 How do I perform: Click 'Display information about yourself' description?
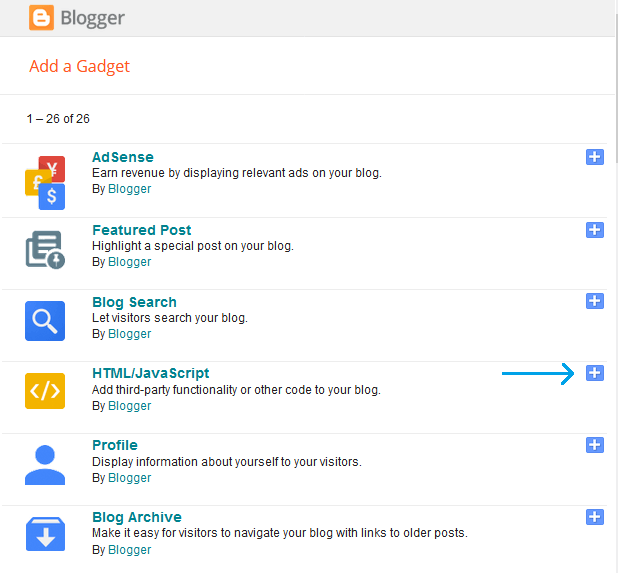(x=227, y=462)
